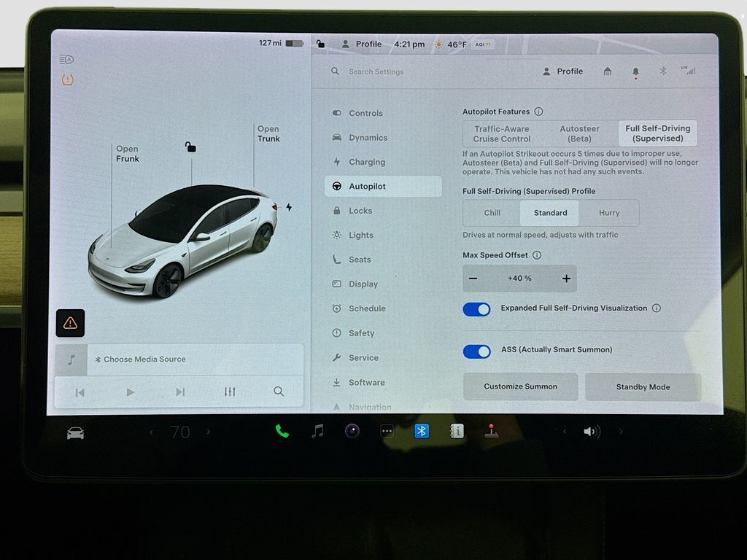
Task: Open the Charging settings menu
Action: coord(366,162)
